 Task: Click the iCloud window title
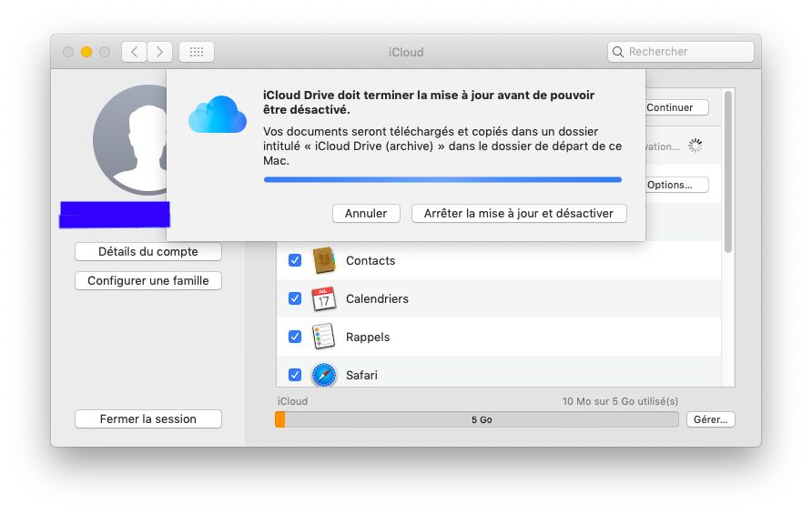406,52
